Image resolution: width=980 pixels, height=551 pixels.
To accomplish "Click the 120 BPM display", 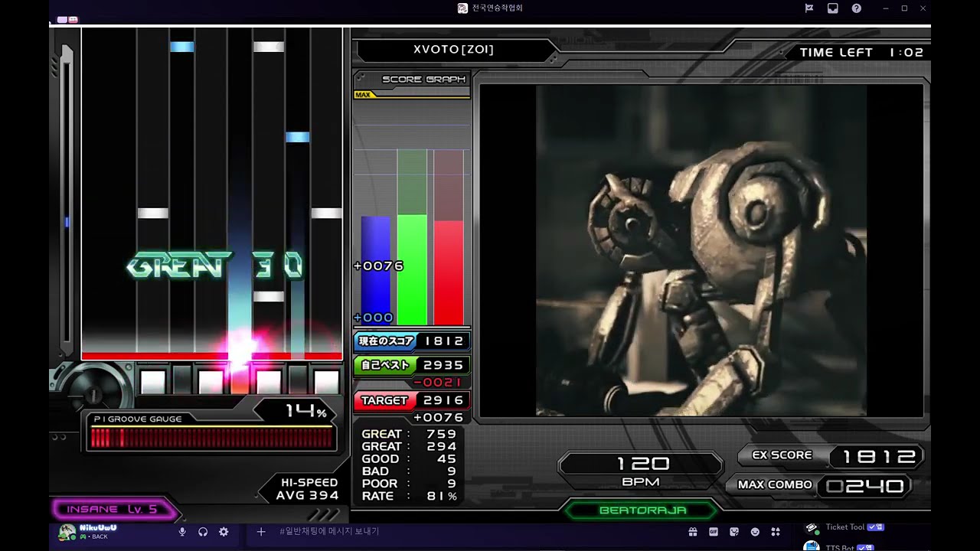I will tap(641, 470).
